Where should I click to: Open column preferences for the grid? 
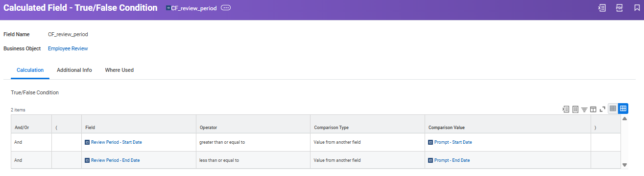593,109
